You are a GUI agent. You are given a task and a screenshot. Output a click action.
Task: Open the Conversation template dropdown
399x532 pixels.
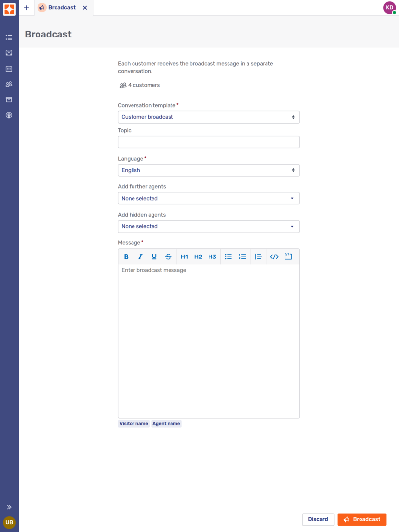pyautogui.click(x=209, y=117)
